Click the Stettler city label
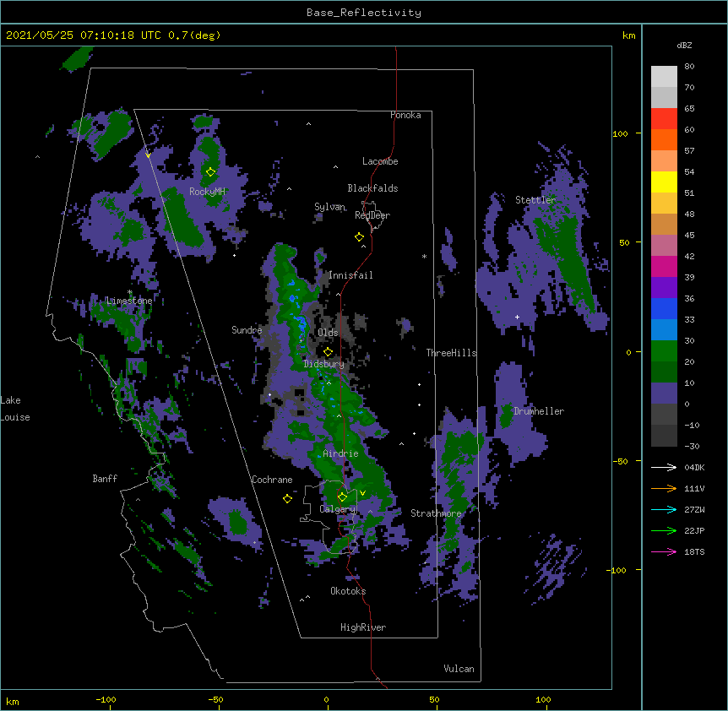 535,200
